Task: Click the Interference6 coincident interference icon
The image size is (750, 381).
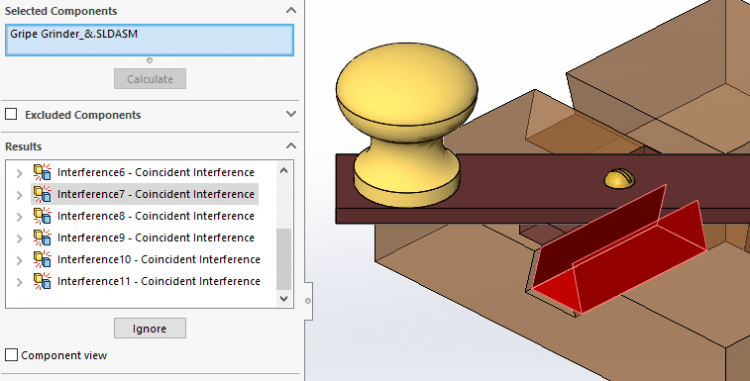Action: (x=43, y=172)
